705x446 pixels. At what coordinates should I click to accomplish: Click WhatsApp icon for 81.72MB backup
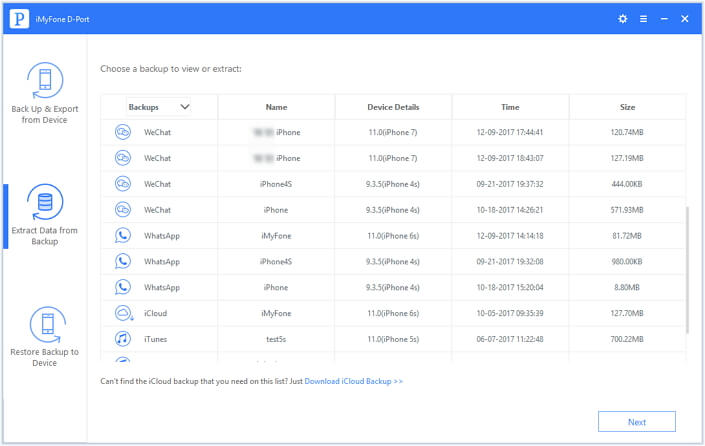[123, 236]
